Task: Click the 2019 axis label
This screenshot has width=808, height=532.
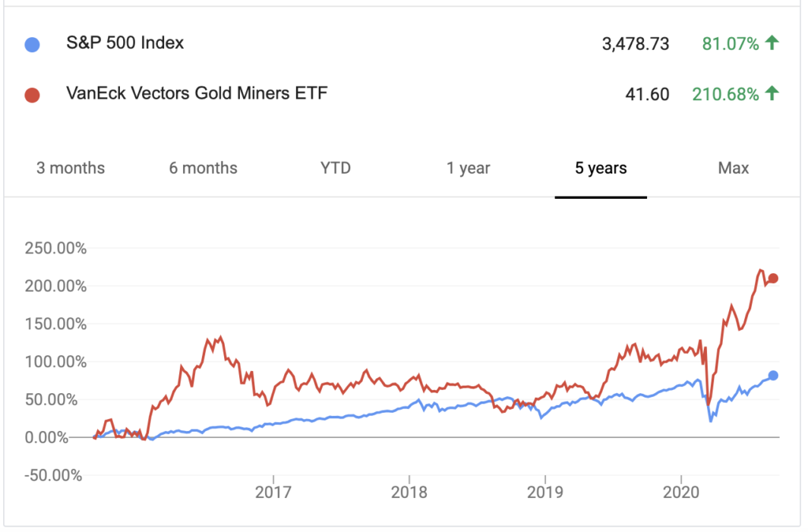Action: point(545,493)
